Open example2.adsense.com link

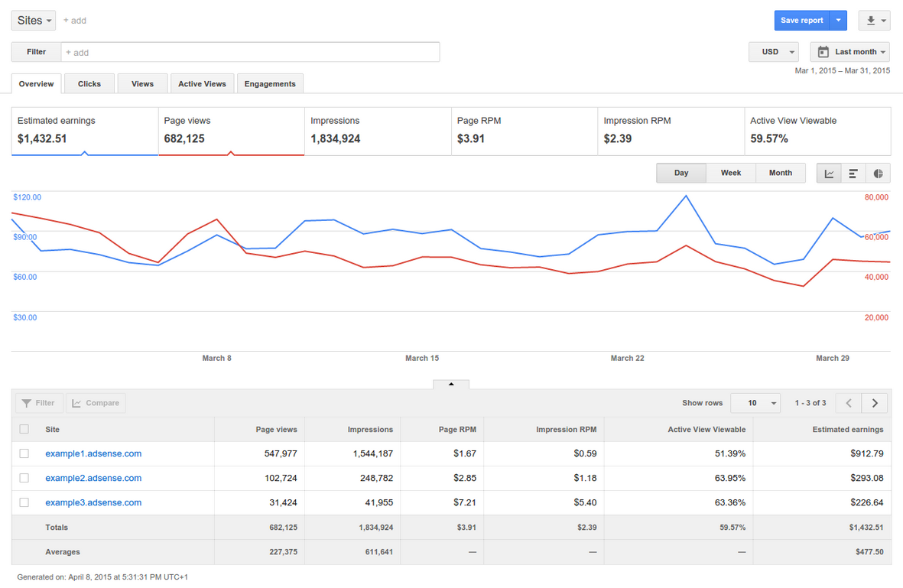93,478
